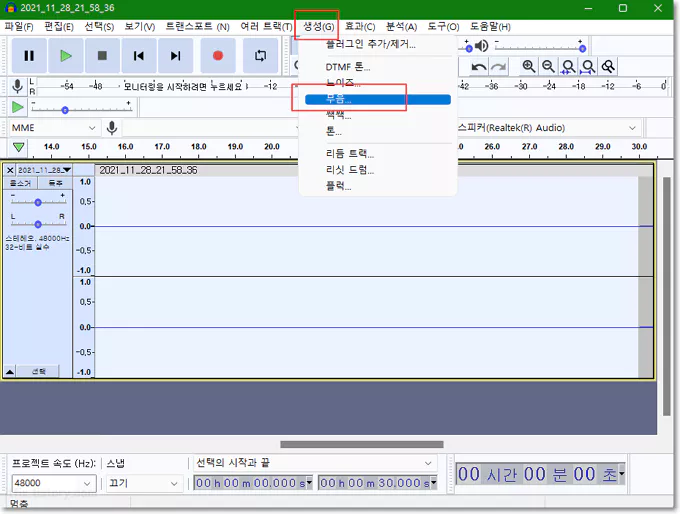Viewport: 680px width, 514px height.
Task: Open the View menu
Action: [140, 27]
